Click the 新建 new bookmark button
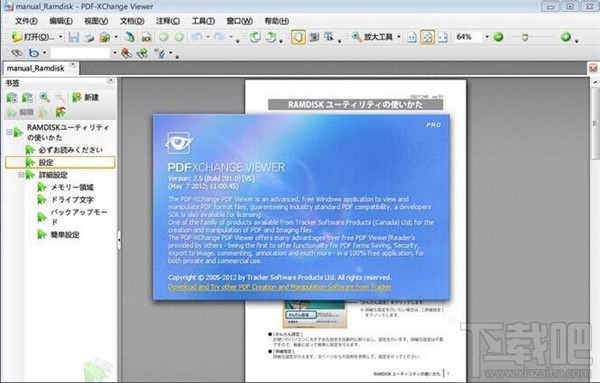This screenshot has width=600, height=383. click(x=86, y=97)
